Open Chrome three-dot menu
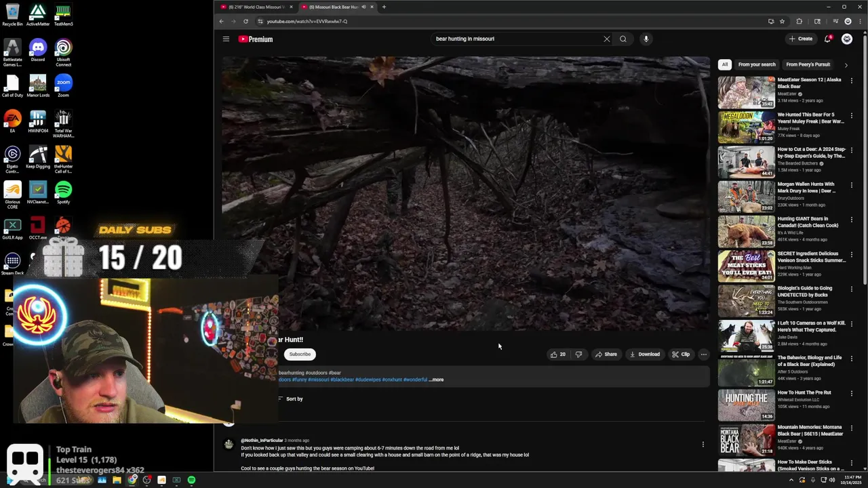 click(x=860, y=21)
